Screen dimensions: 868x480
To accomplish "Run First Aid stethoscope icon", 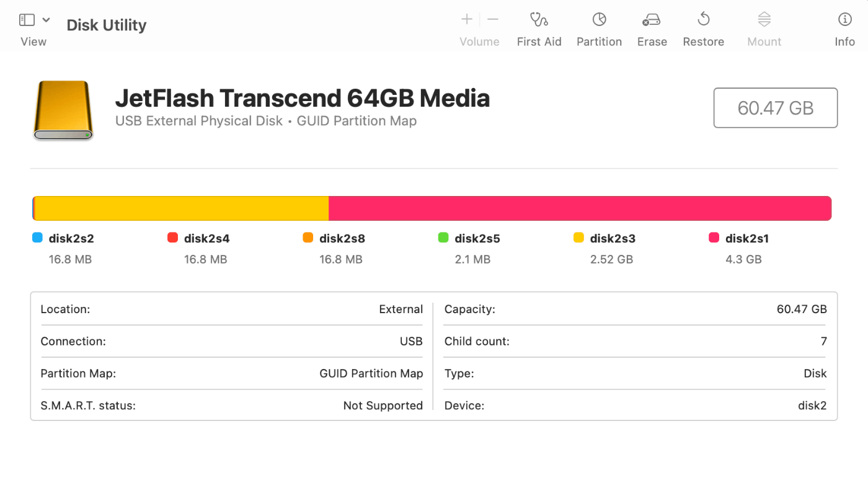I will coord(539,20).
